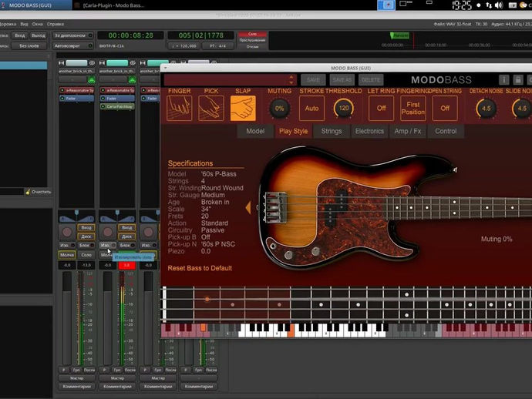Click the padlock icon in MODO BASS header
The height and width of the screenshot is (399, 532).
[518, 80]
